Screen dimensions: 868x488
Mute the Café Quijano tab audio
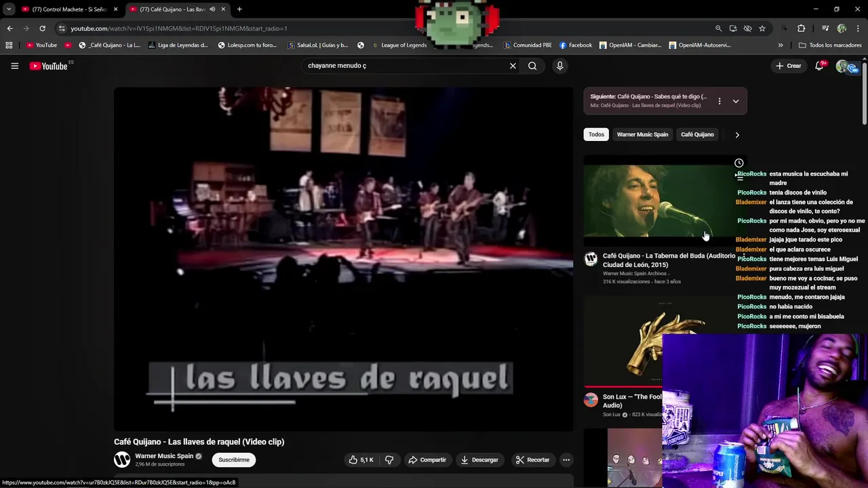click(212, 9)
